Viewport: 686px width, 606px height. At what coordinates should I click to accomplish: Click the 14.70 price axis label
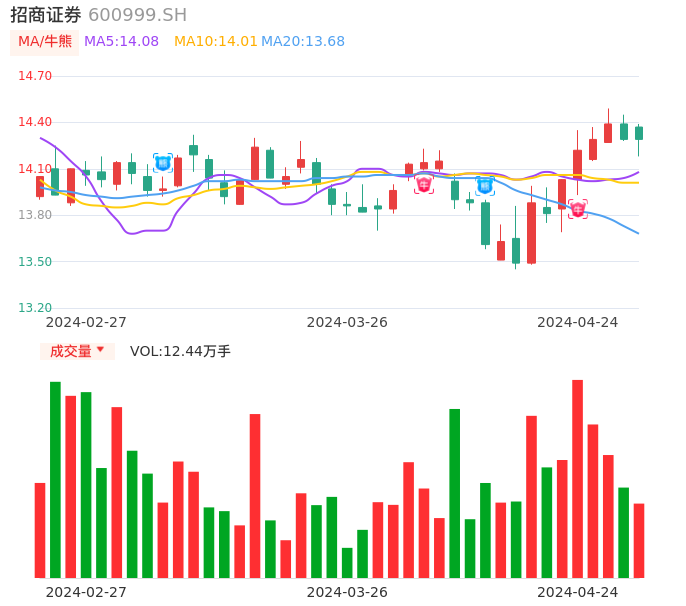(35, 76)
